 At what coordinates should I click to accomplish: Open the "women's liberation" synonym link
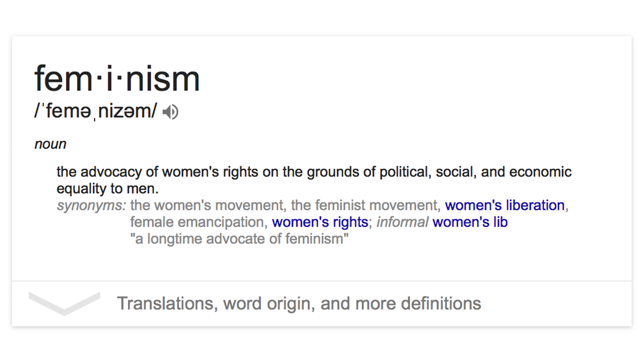point(505,205)
